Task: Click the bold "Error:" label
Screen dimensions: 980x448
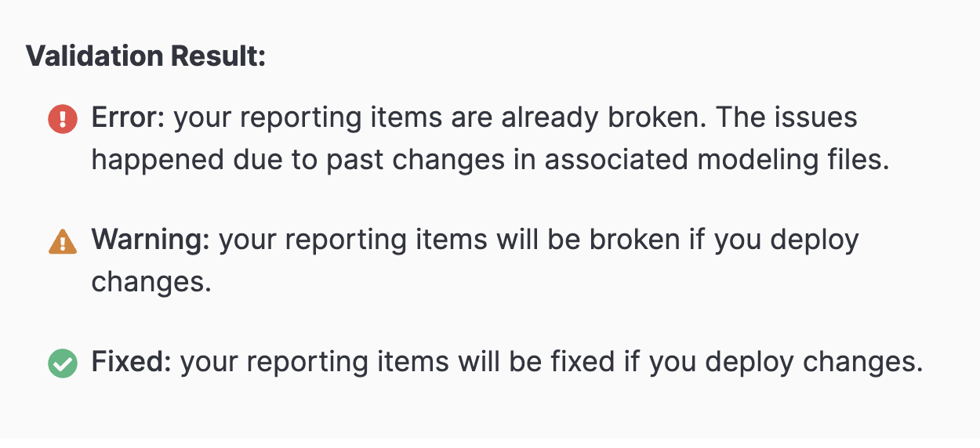Action: pos(129,118)
